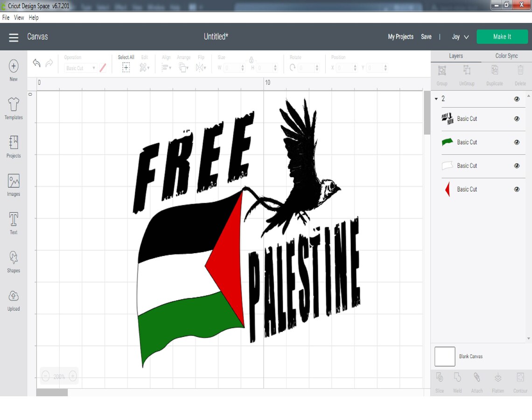Hide the red triangle Basic Cut layer
532x420 pixels.
click(x=517, y=189)
